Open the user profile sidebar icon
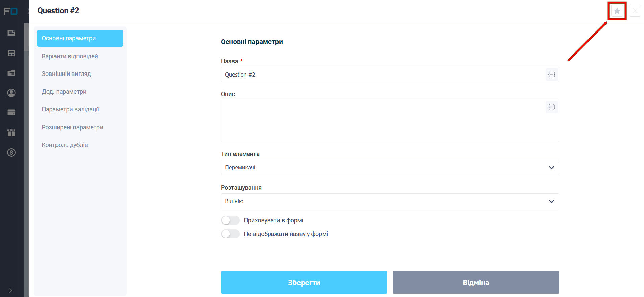This screenshot has height=297, width=644. pos(12,93)
